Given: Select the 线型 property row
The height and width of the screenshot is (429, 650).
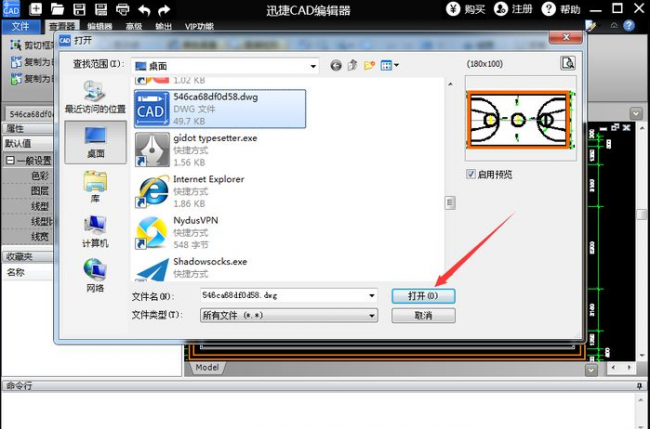Looking at the screenshot, I should 28,206.
